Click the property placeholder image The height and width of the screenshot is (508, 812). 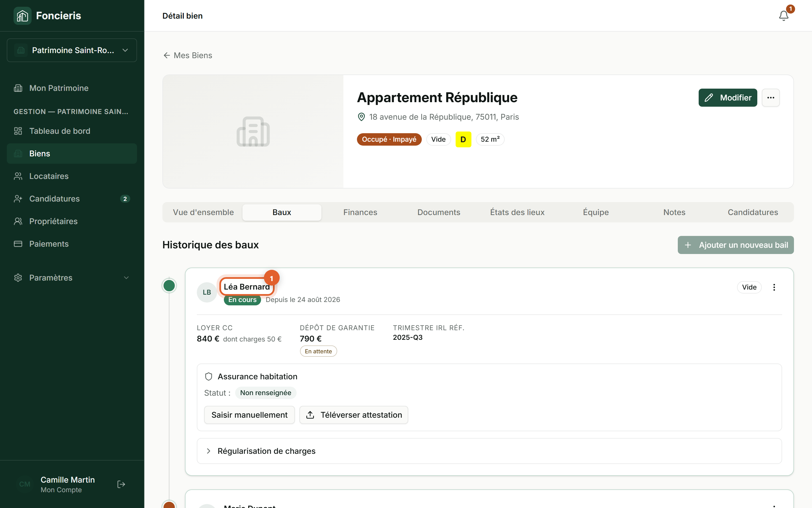tap(253, 131)
